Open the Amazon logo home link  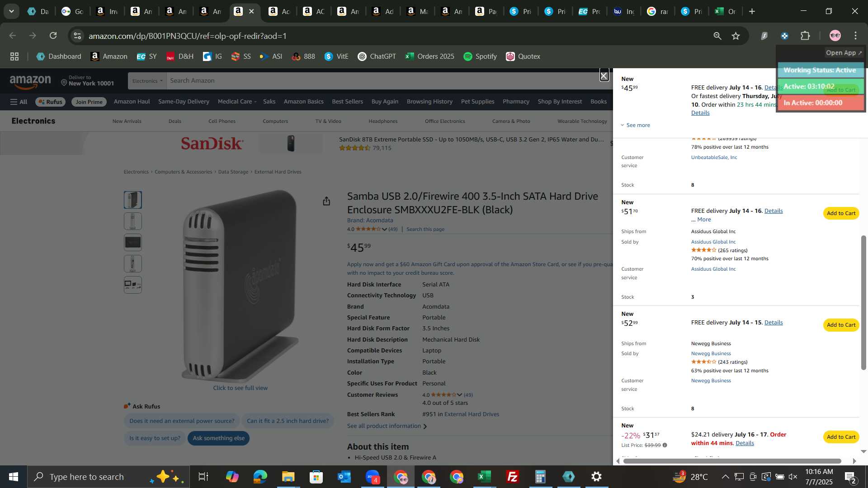pyautogui.click(x=30, y=82)
